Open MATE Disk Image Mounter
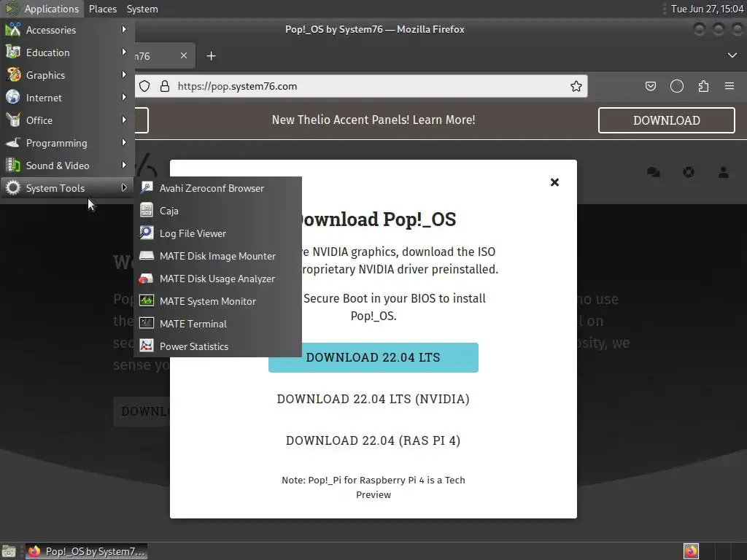 (x=217, y=256)
